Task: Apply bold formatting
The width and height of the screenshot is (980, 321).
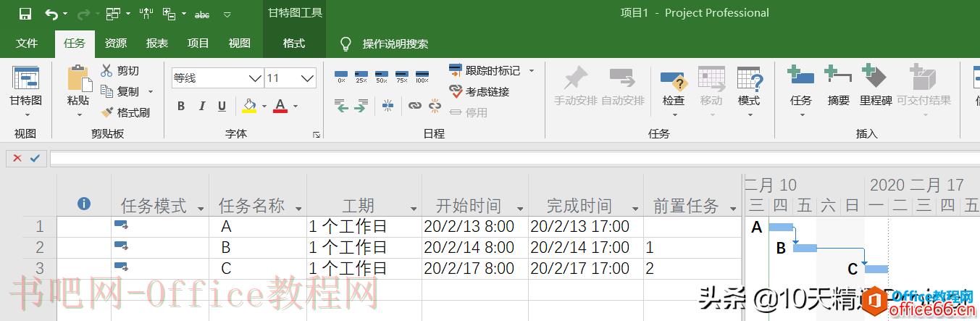Action: click(x=181, y=107)
